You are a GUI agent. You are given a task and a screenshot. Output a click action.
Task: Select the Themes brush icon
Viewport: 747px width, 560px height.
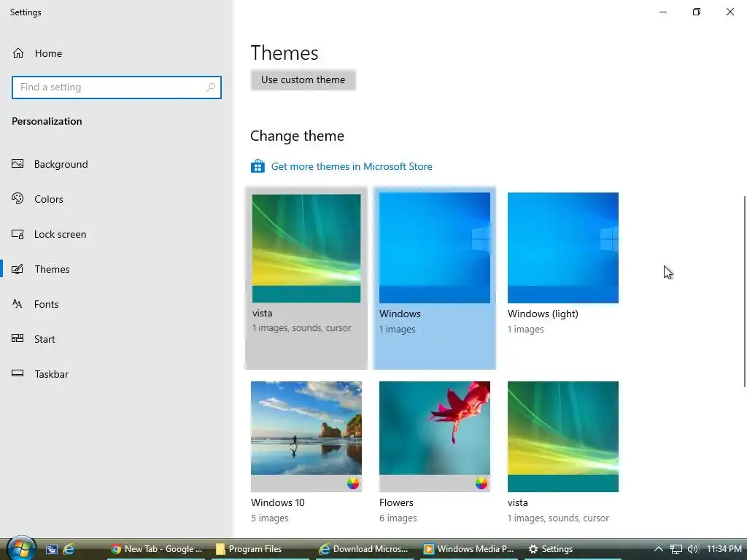point(18,269)
